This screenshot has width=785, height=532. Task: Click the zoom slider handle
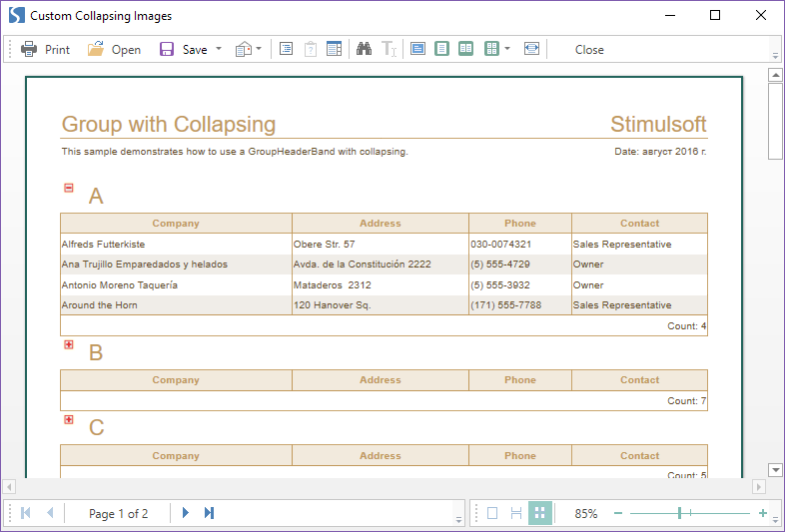679,513
